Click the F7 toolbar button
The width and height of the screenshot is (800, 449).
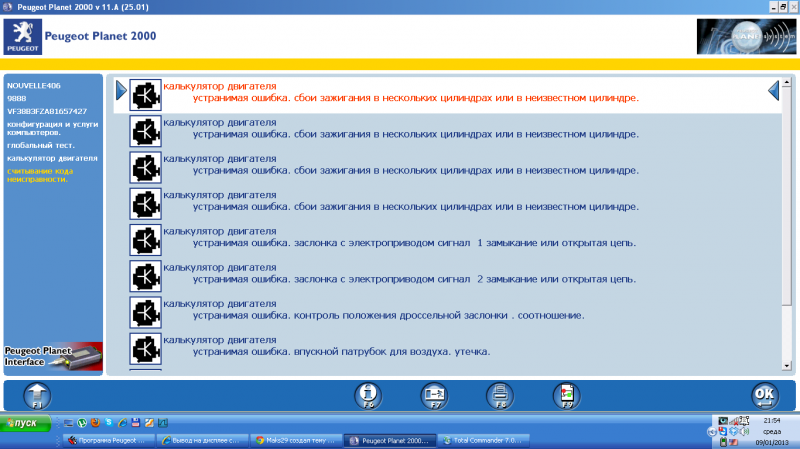434,396
